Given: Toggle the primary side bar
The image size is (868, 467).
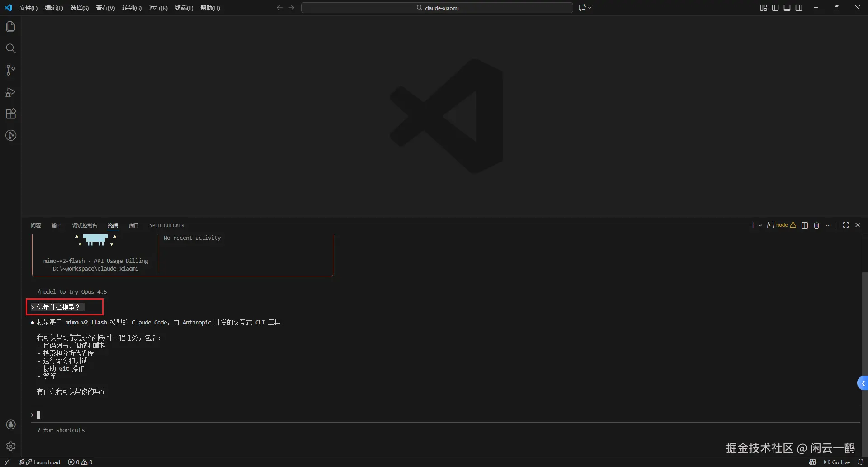Looking at the screenshot, I should (x=775, y=8).
